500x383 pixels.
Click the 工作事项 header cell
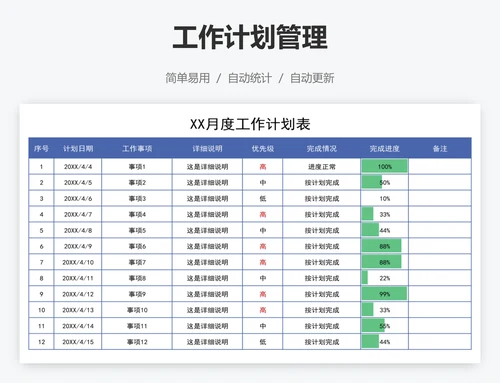click(x=137, y=148)
